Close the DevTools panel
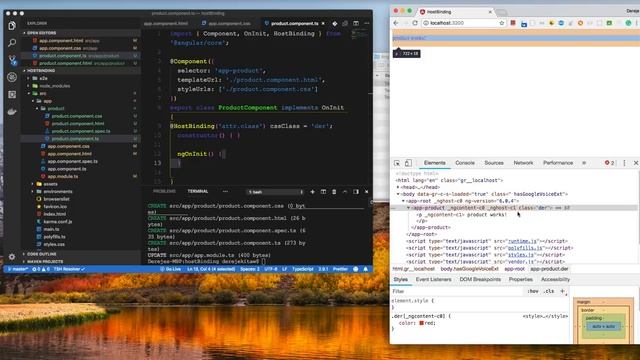640x360 pixels. pos(636,163)
